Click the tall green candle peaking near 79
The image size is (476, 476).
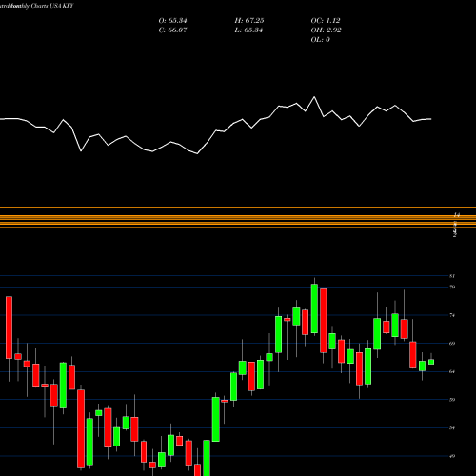314,308
